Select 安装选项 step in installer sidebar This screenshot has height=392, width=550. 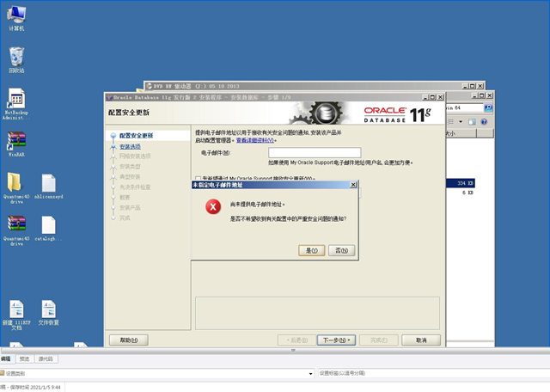tap(130, 146)
